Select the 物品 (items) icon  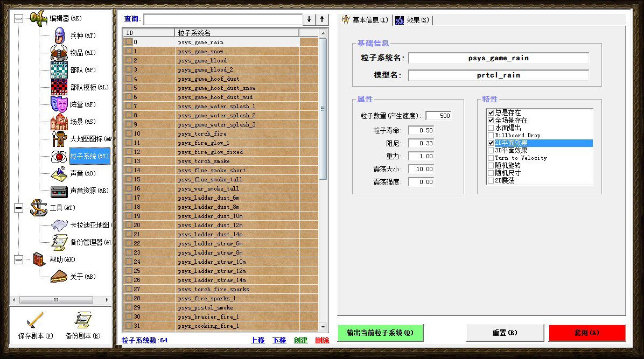click(x=59, y=53)
